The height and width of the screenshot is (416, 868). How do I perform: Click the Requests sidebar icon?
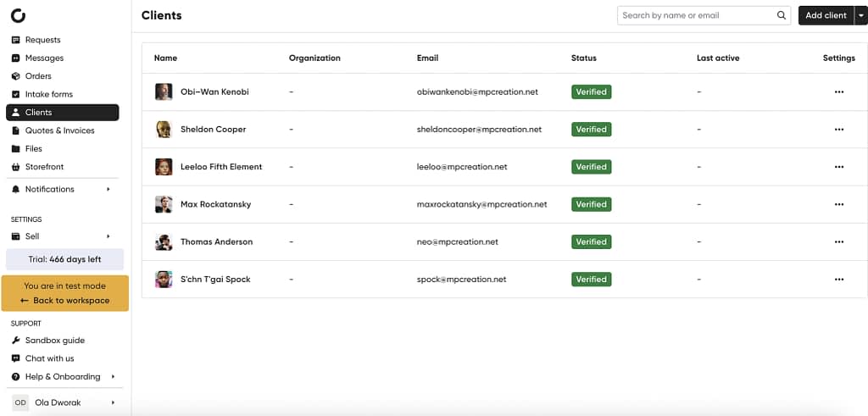[x=15, y=40]
